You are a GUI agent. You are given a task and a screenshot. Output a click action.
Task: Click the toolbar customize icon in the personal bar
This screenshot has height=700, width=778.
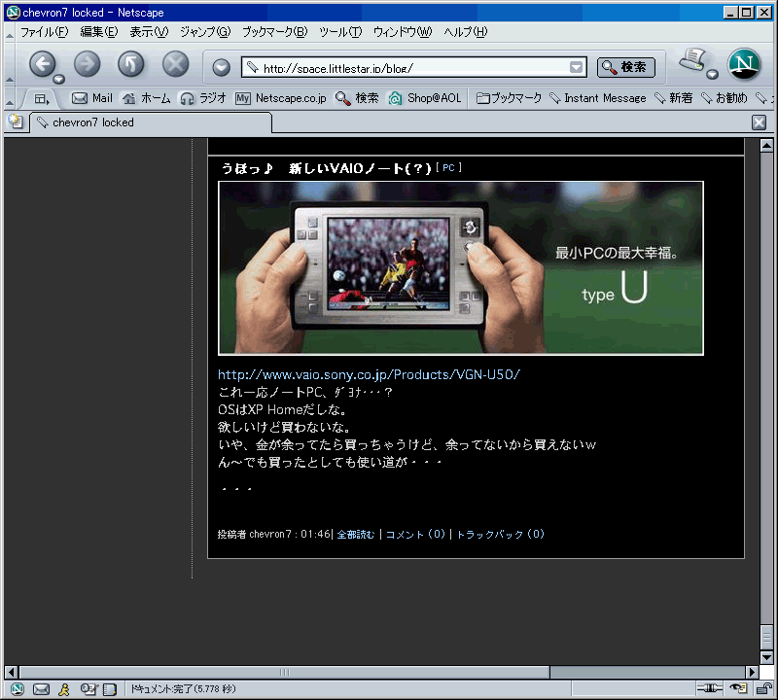coord(41,99)
